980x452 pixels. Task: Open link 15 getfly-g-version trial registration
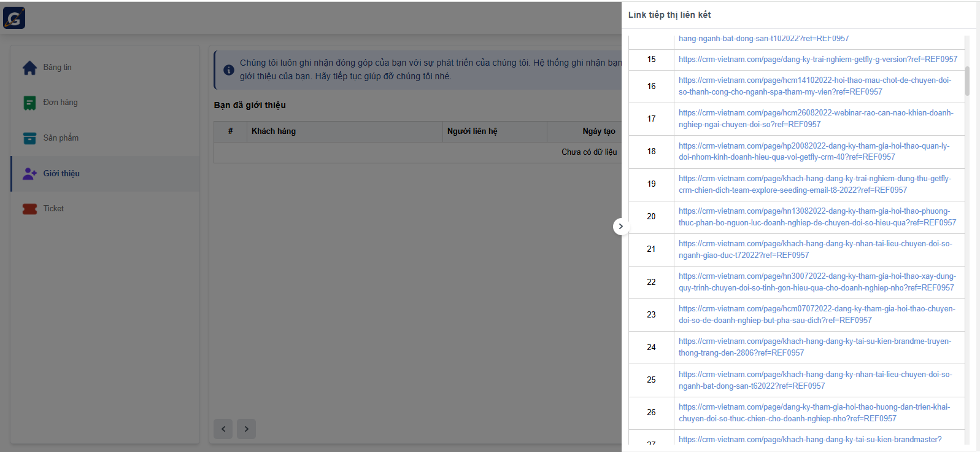coord(817,60)
